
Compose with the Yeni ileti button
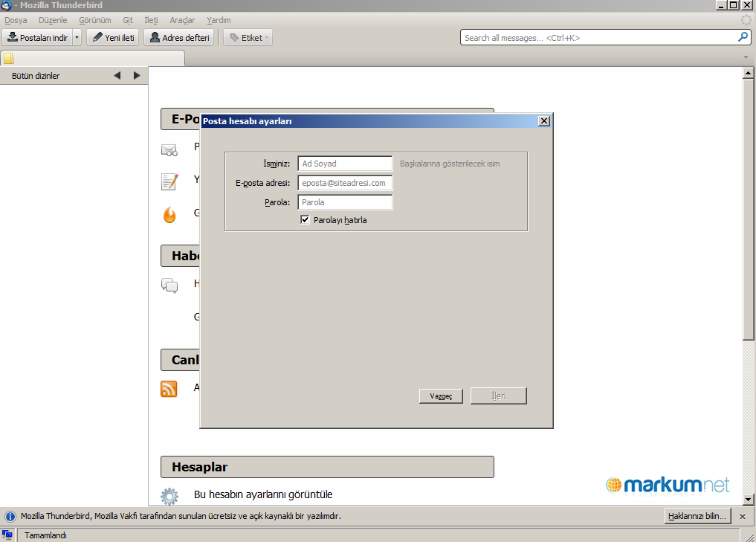pos(113,38)
